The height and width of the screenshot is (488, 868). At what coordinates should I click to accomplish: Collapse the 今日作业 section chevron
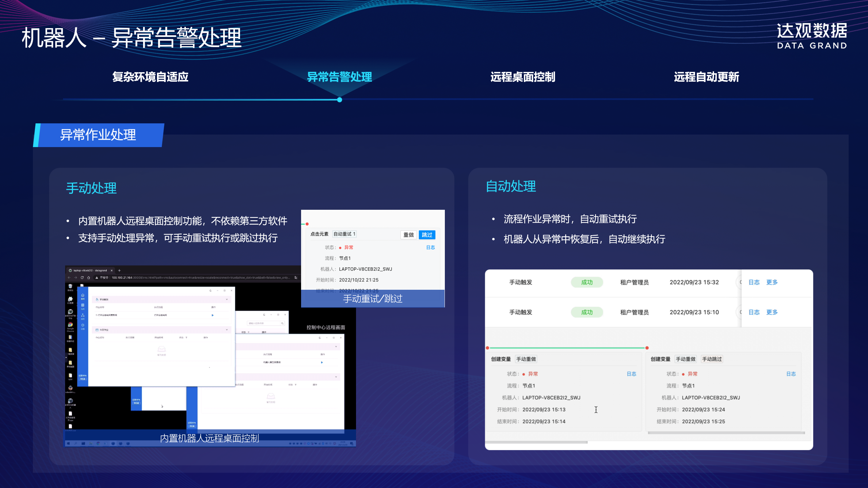click(227, 329)
